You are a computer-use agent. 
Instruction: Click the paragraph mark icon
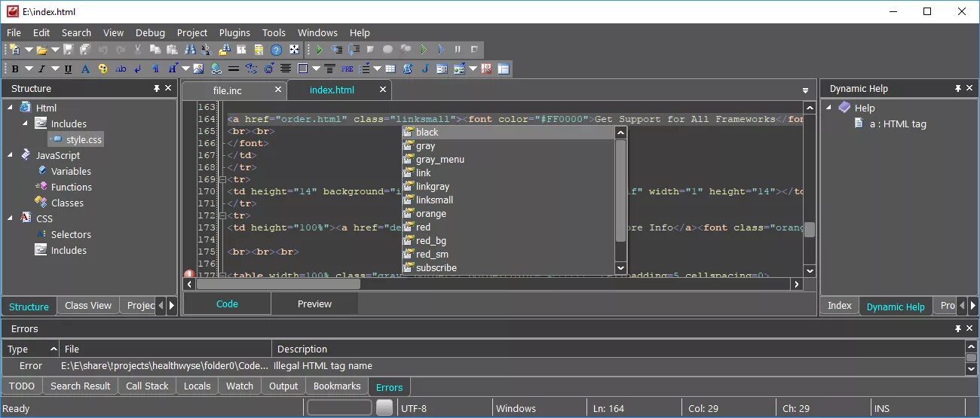(x=156, y=69)
